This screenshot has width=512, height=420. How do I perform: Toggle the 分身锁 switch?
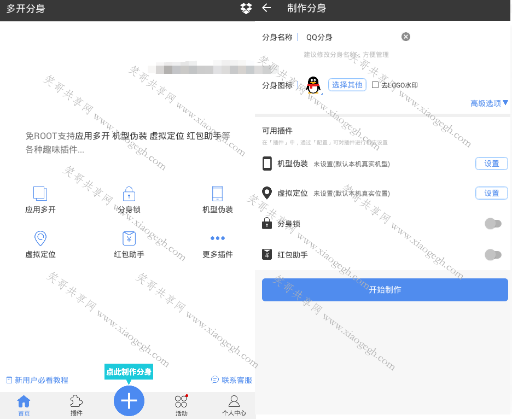point(493,224)
